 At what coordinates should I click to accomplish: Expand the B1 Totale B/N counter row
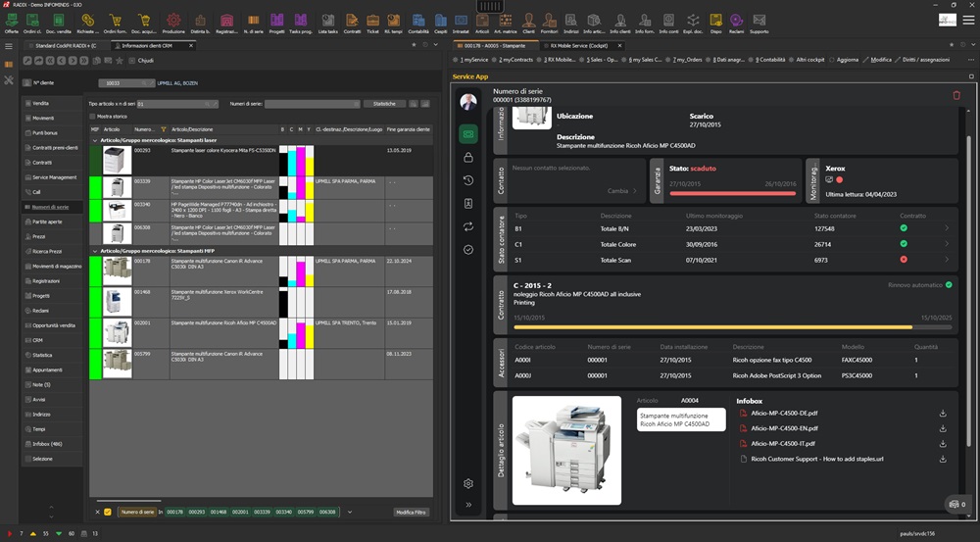[x=947, y=228]
